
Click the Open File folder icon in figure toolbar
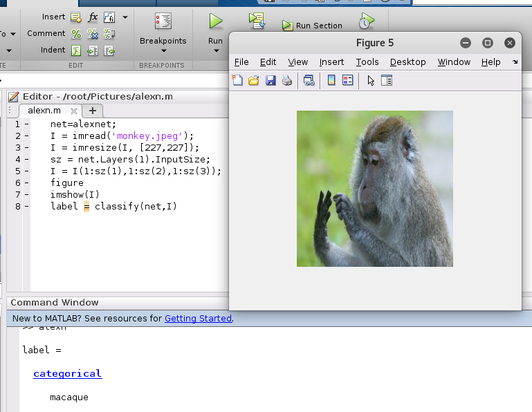tap(253, 81)
